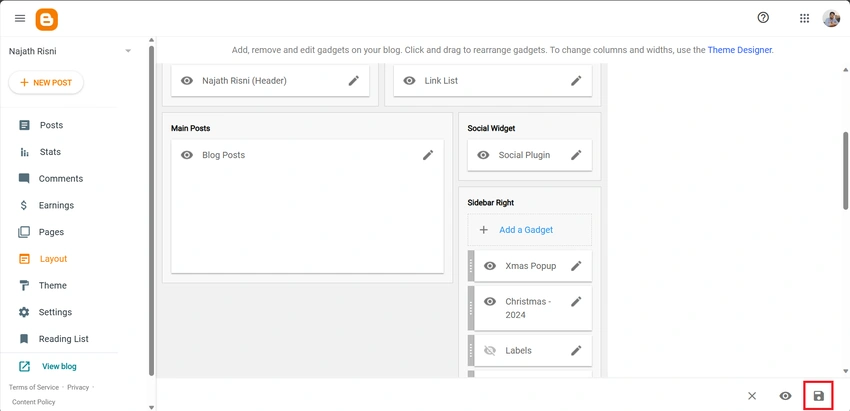Viewport: 850px width, 411px height.
Task: Open the account profile picture
Action: click(x=831, y=18)
